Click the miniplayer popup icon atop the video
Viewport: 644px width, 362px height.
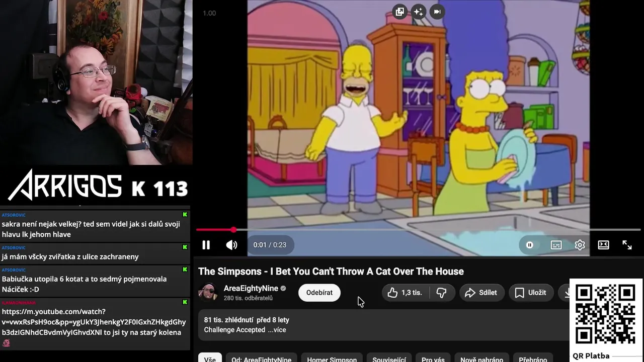pyautogui.click(x=400, y=12)
